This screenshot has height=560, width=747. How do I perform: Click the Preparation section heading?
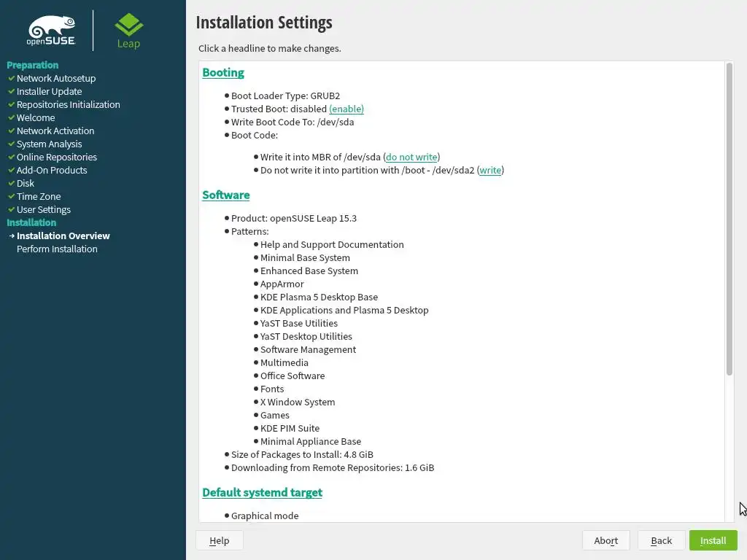click(32, 65)
